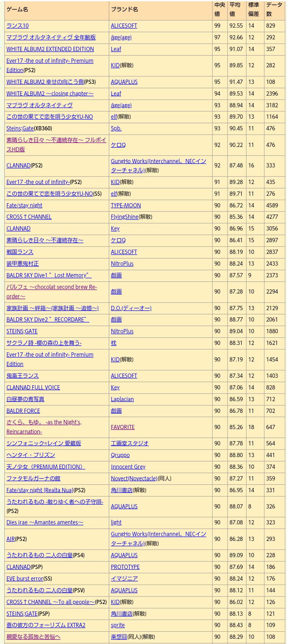The width and height of the screenshot is (287, 644).
Task: Select サクラノ詩 -櫻の森の上を舞う- link
Action: (44, 343)
